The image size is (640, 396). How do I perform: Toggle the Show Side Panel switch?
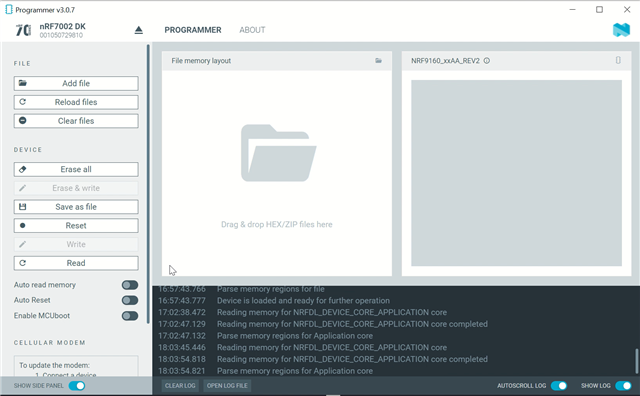77,386
